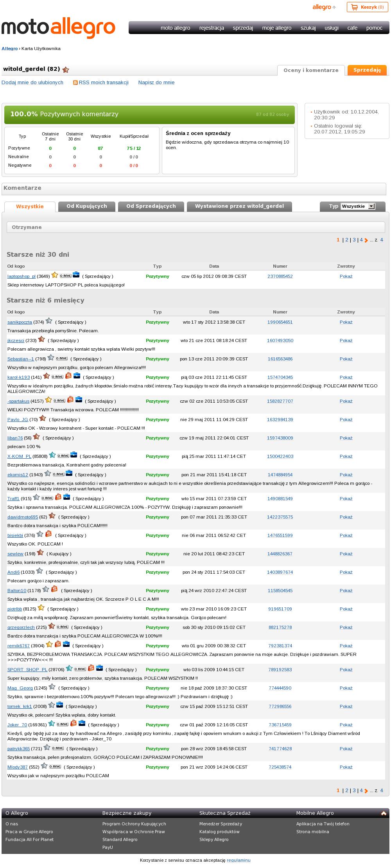
Task: Open the piotrlbb user profile link
Action: 15,609
